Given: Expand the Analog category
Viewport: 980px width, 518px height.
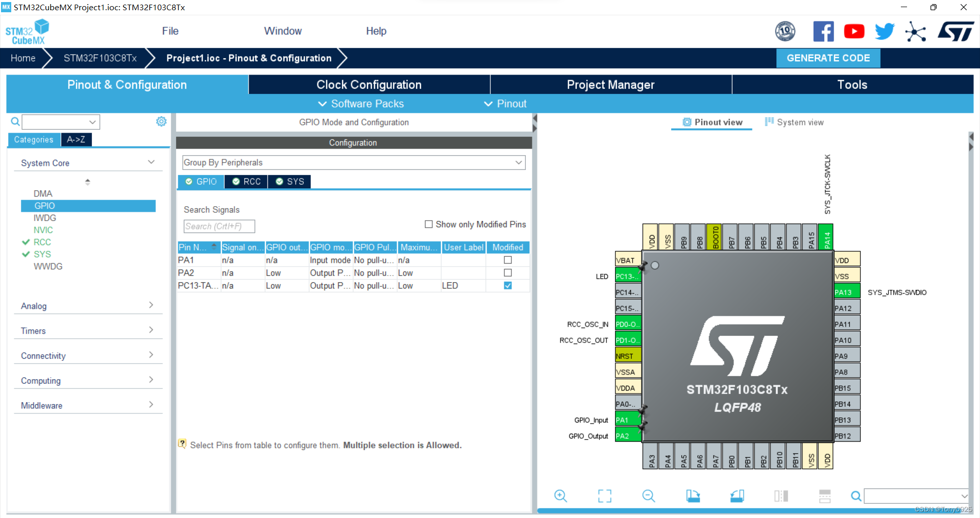Looking at the screenshot, I should [88, 306].
